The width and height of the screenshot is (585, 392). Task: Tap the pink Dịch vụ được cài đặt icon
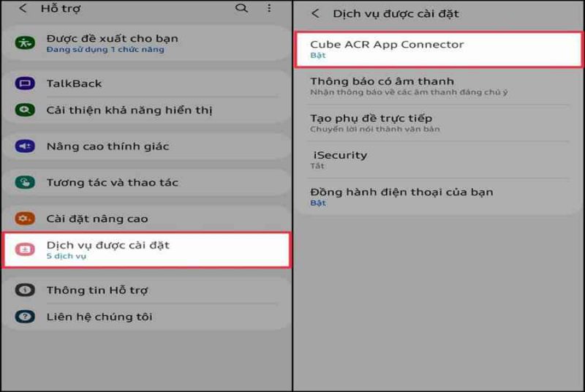[25, 249]
